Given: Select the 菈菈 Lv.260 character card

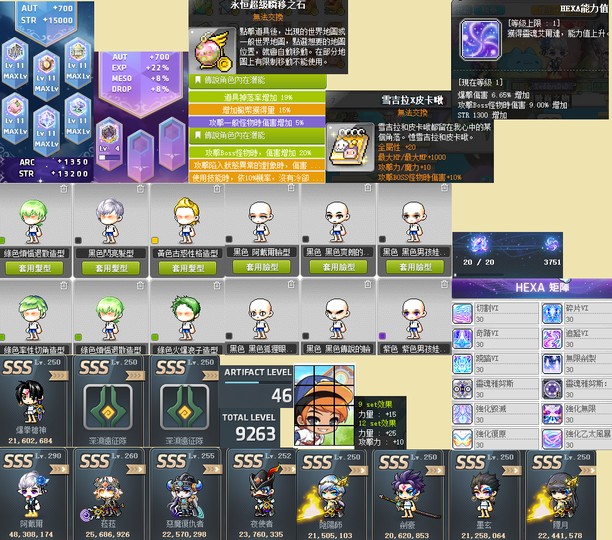Looking at the screenshot, I should [108, 495].
